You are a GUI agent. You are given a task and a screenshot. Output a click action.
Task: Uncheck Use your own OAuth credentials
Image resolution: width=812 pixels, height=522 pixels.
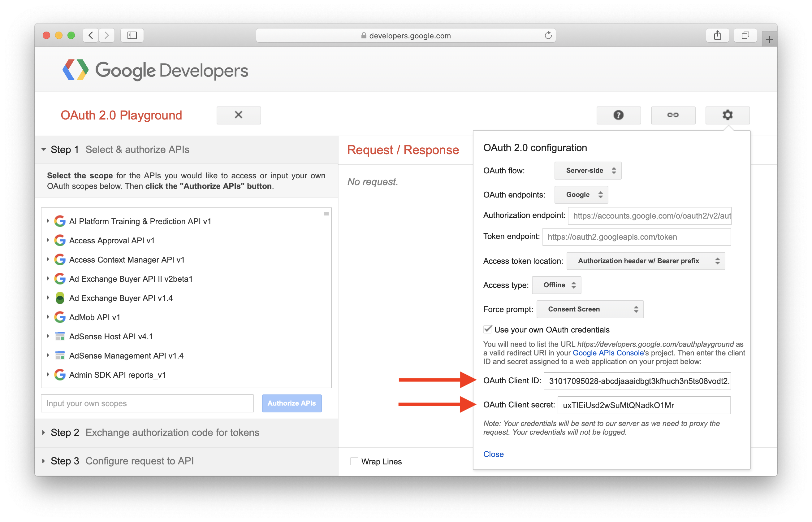pos(487,329)
